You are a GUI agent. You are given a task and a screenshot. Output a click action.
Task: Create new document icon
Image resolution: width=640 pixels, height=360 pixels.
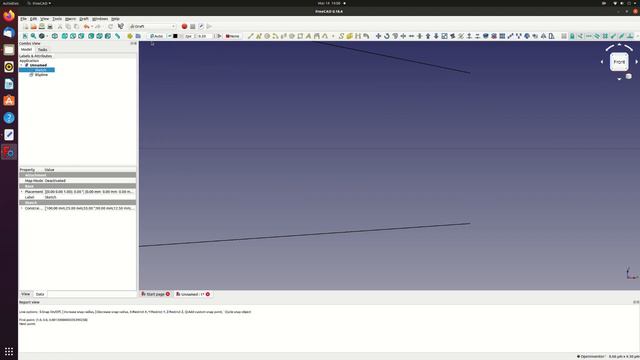click(x=25, y=27)
